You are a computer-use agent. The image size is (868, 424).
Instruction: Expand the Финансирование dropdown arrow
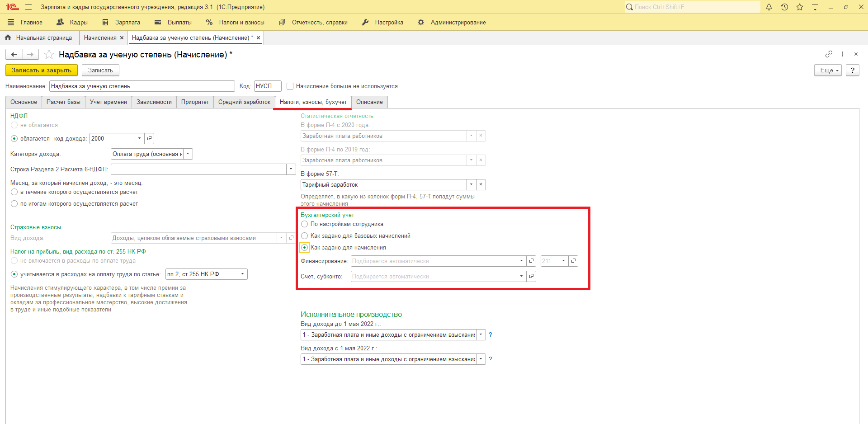521,261
